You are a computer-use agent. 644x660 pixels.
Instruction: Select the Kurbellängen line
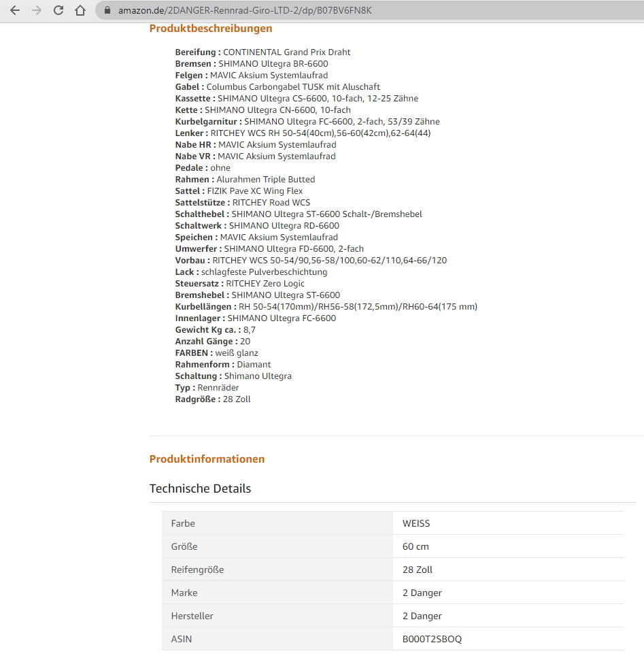click(x=326, y=307)
